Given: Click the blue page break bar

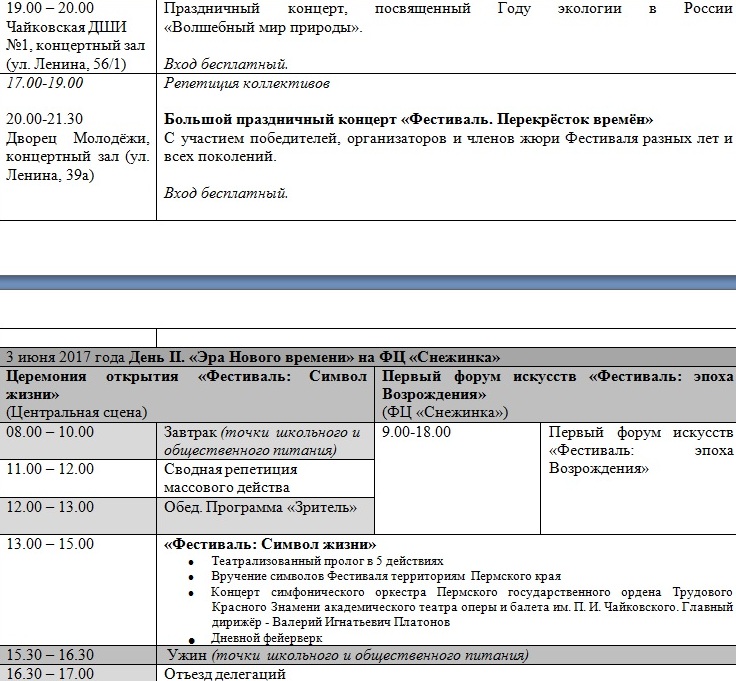Looking at the screenshot, I should pos(368,282).
